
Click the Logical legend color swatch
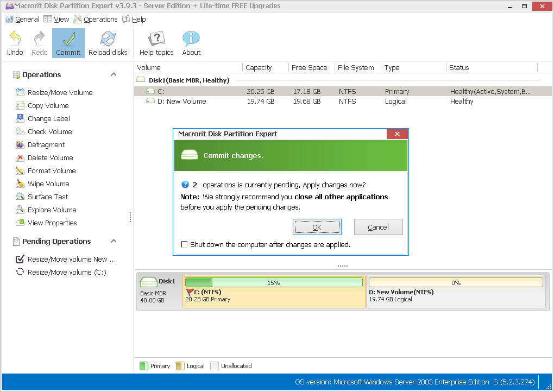pyautogui.click(x=180, y=366)
